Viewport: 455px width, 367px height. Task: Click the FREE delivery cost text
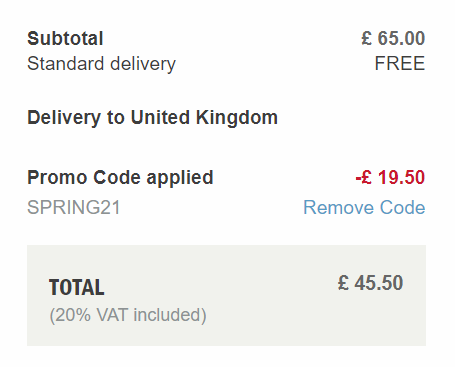pyautogui.click(x=400, y=63)
